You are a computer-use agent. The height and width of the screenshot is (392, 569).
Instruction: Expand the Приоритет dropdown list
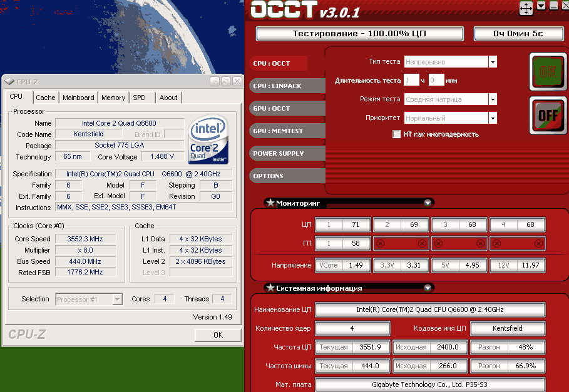click(x=493, y=118)
